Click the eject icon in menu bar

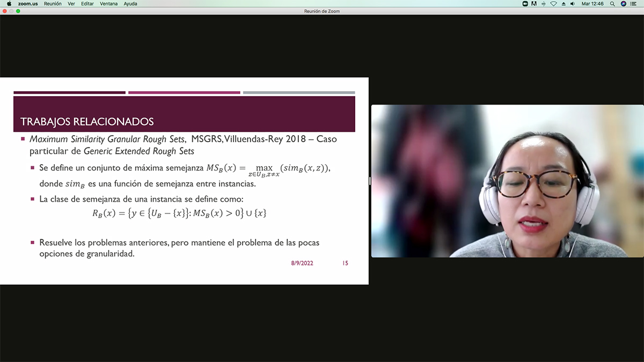pos(563,3)
